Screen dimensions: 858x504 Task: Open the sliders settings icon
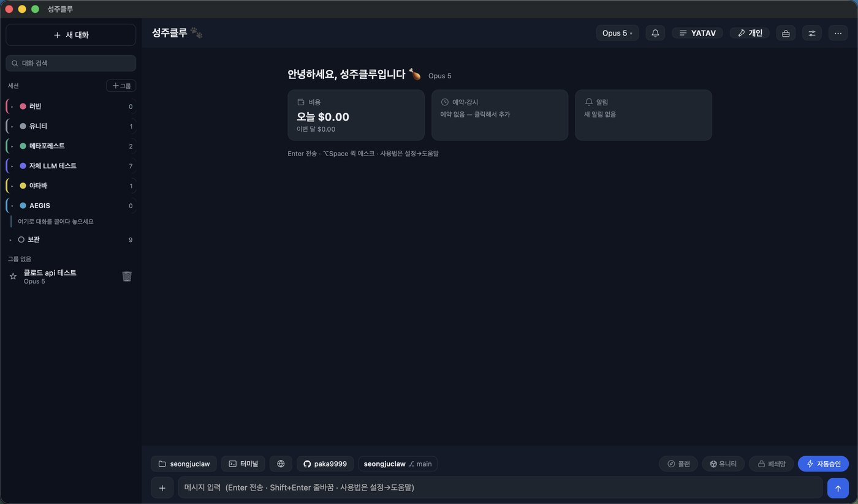click(x=812, y=33)
